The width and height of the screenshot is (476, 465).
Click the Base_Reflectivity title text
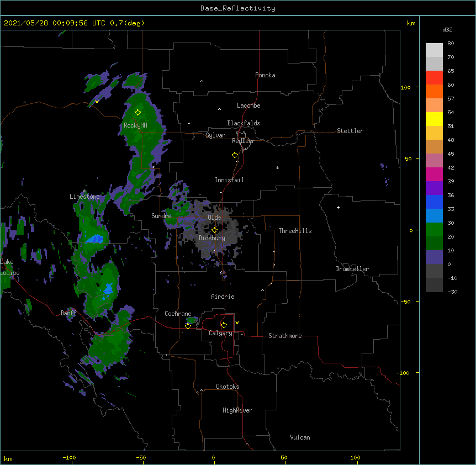[x=238, y=8]
